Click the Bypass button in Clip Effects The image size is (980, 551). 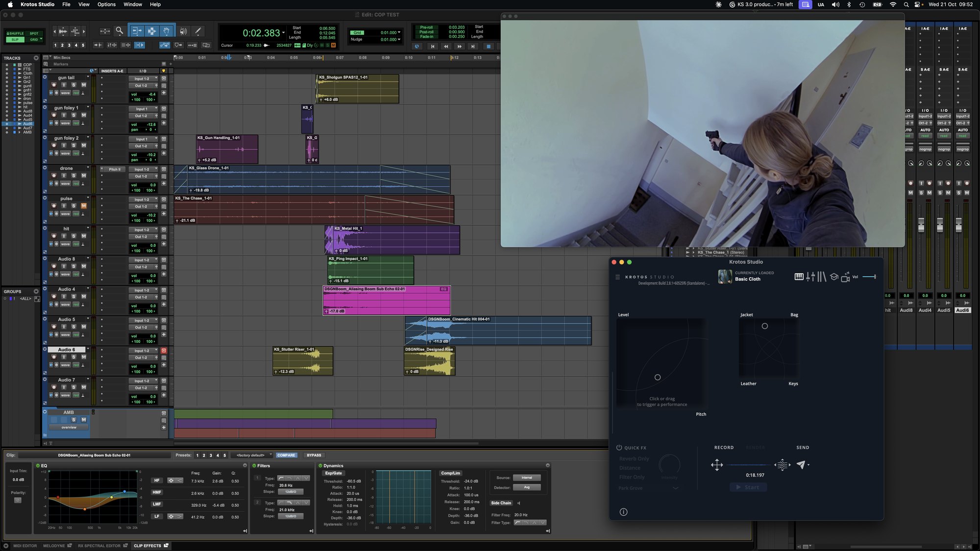tap(314, 455)
